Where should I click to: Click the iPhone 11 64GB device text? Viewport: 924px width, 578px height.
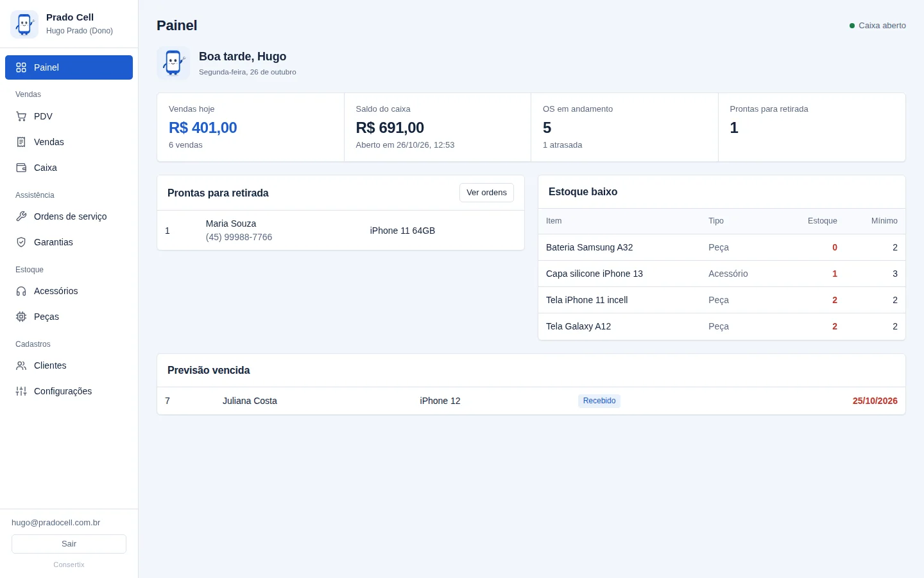coord(402,231)
